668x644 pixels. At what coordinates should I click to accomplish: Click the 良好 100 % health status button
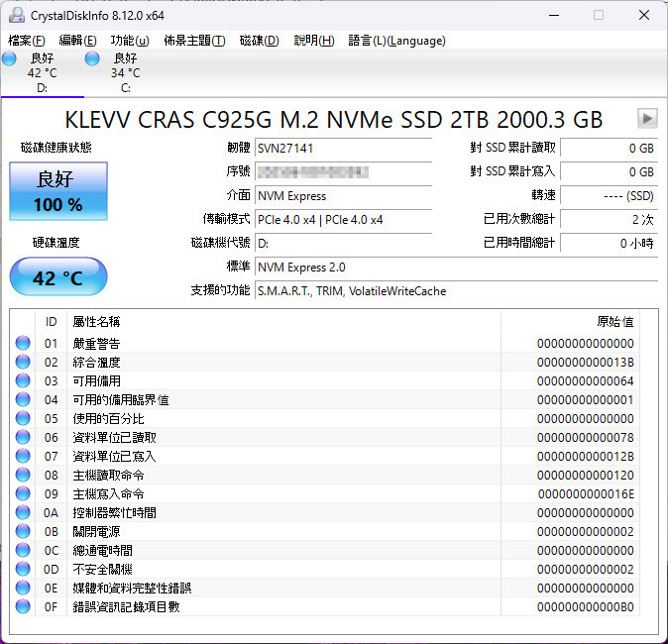click(x=58, y=192)
